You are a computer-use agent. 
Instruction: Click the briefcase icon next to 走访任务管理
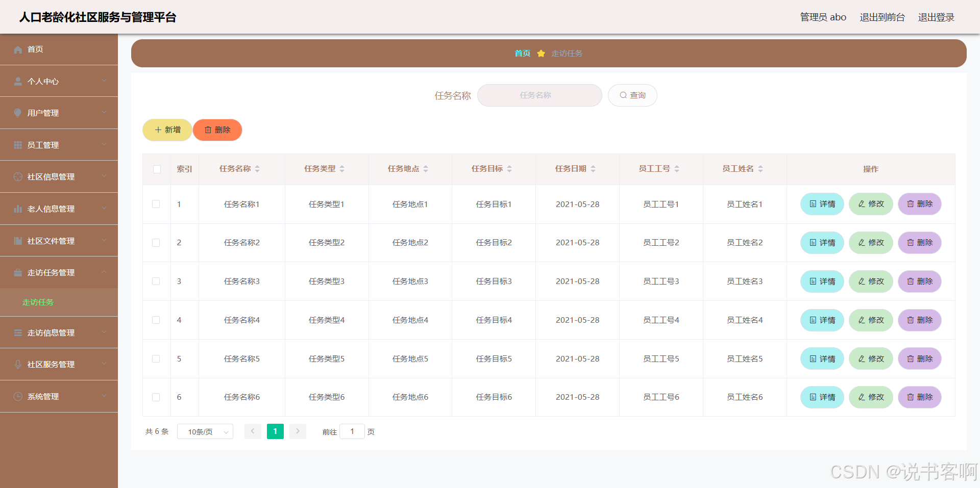point(18,273)
